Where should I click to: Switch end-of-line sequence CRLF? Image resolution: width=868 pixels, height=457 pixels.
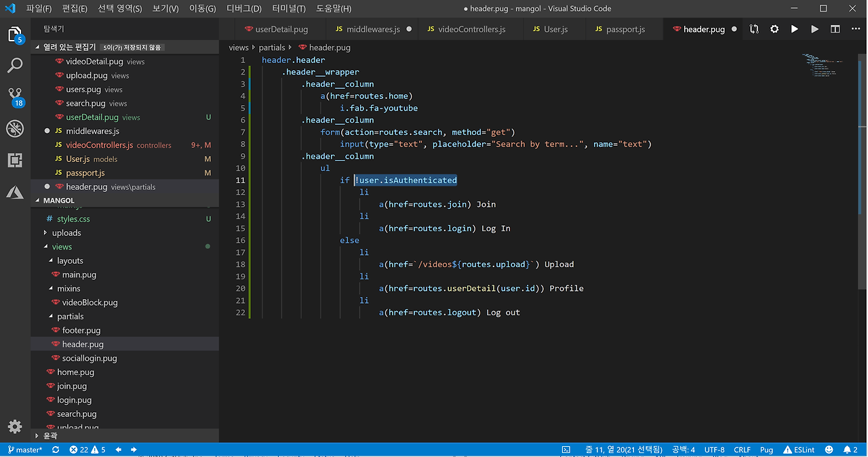coord(742,450)
